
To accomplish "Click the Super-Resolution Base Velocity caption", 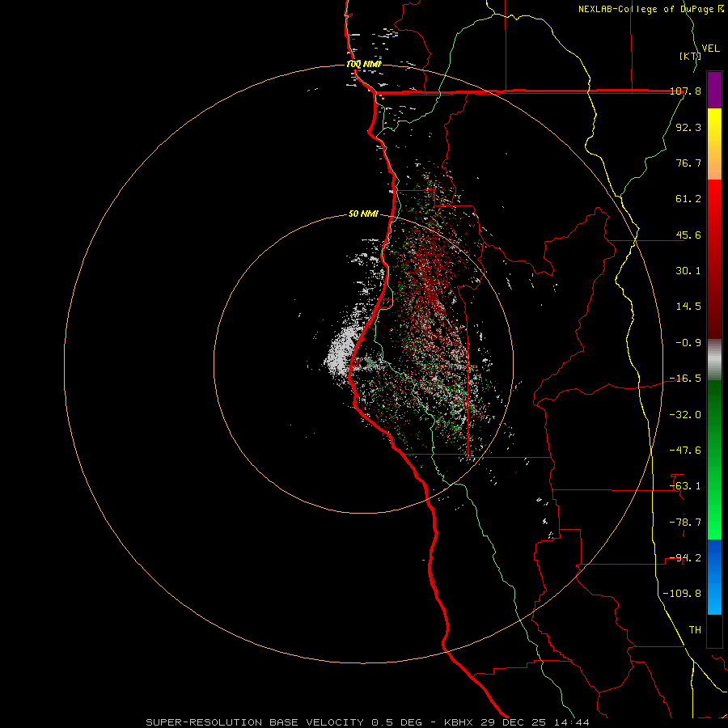I will tap(368, 722).
